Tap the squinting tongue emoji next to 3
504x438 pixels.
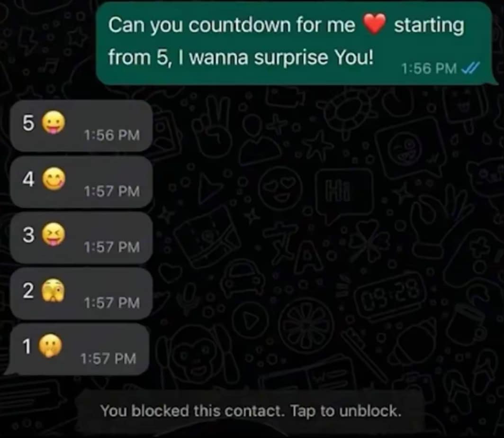tap(54, 234)
